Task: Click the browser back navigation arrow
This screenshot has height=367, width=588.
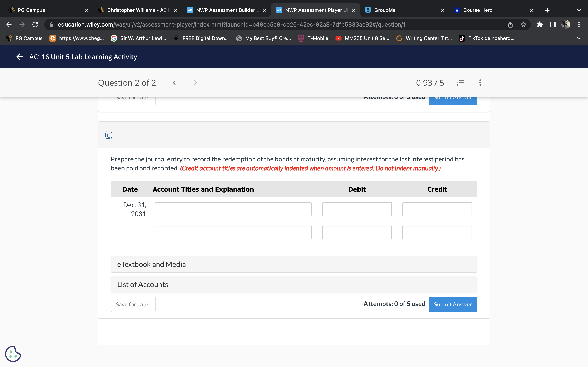Action: (x=9, y=24)
